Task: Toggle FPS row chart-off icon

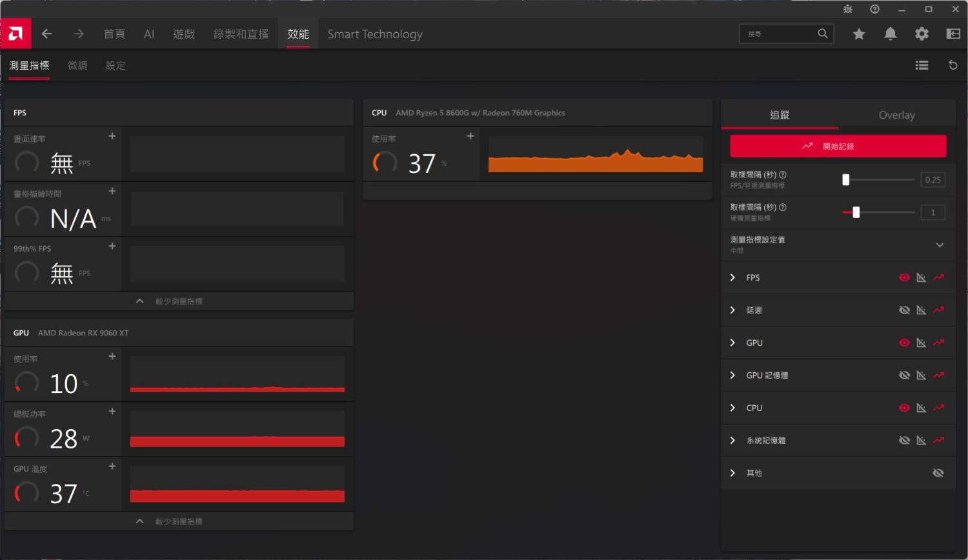Action: [922, 277]
